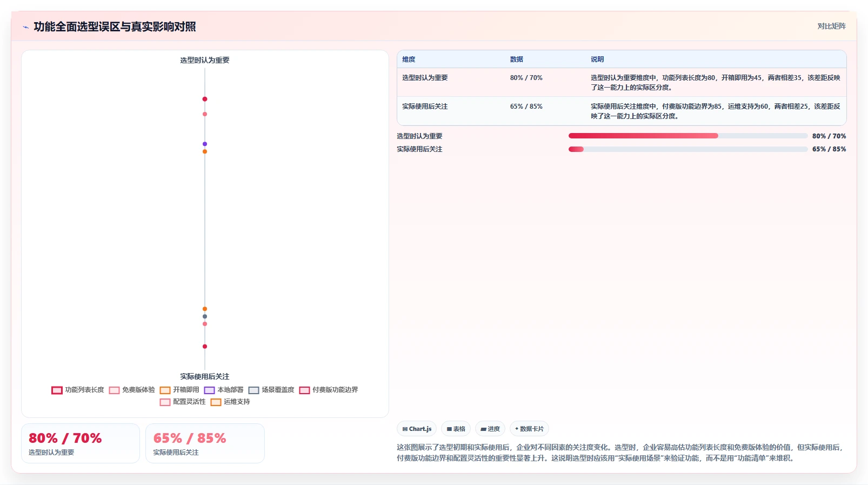Click the Chart.js badge
This screenshot has width=868, height=485.
(417, 429)
